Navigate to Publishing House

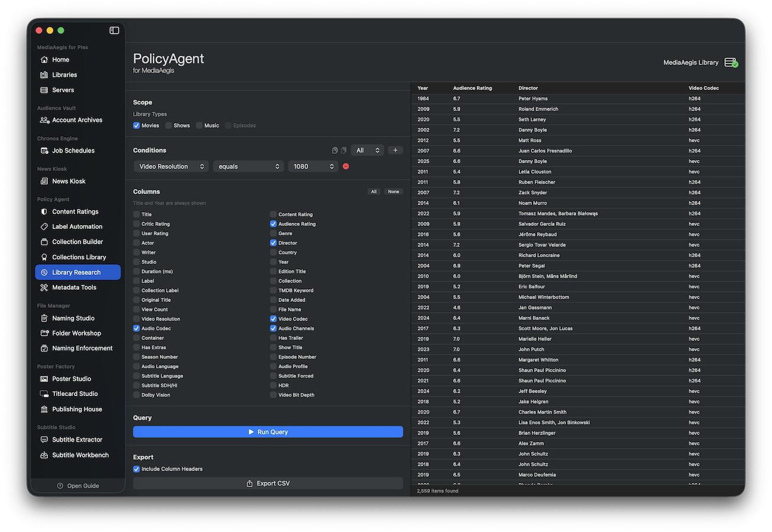(x=78, y=409)
